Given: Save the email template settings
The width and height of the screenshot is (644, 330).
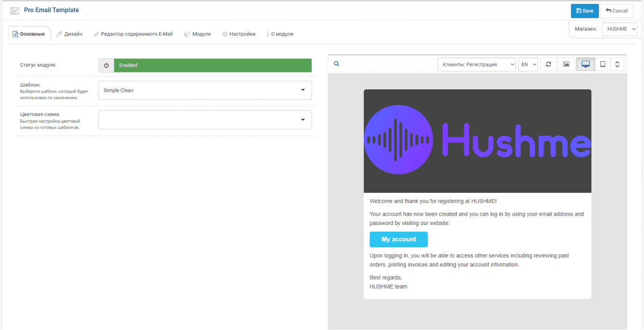Looking at the screenshot, I should point(585,11).
